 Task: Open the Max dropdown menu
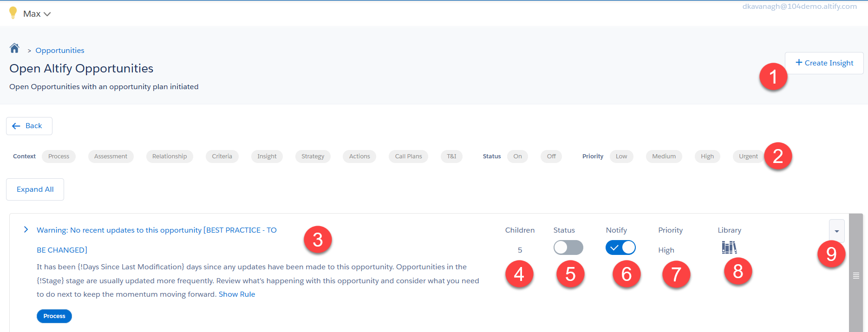[x=37, y=14]
